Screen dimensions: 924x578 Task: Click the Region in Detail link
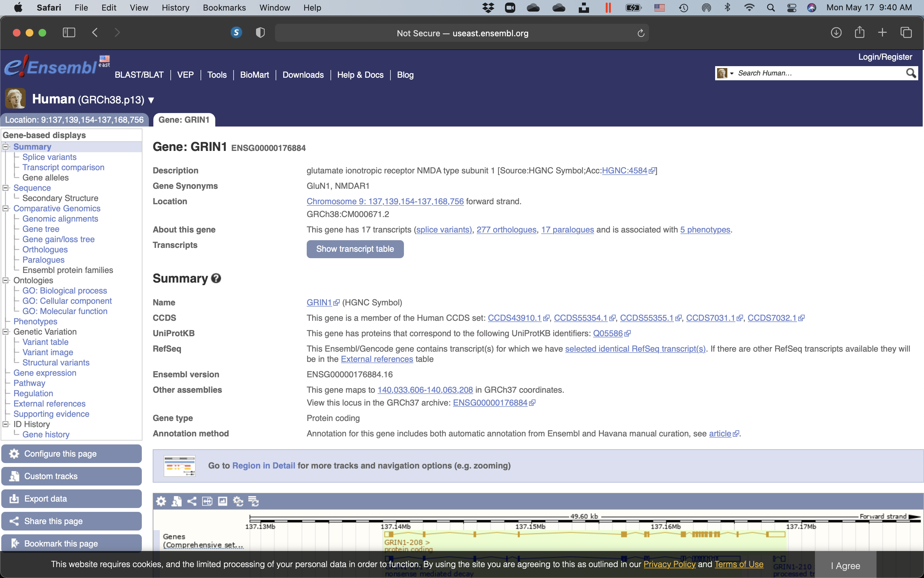point(263,466)
